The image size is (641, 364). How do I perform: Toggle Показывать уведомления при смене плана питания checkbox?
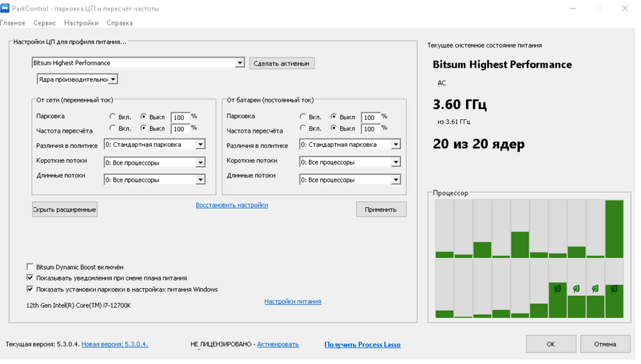[30, 277]
